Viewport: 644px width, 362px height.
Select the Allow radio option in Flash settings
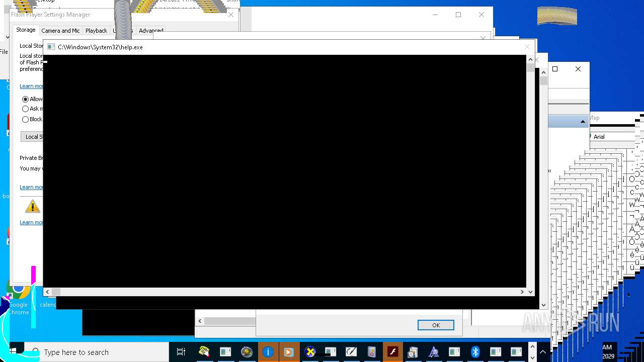[25, 99]
